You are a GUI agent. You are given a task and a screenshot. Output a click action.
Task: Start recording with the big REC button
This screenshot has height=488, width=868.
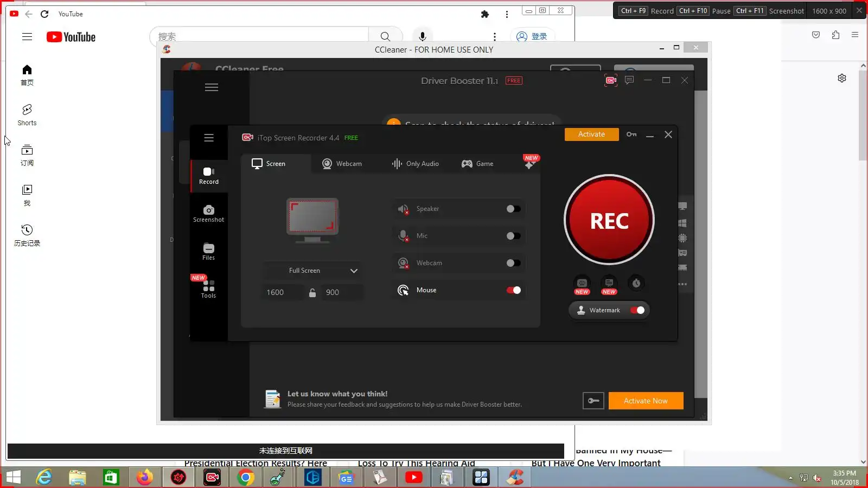coord(609,220)
